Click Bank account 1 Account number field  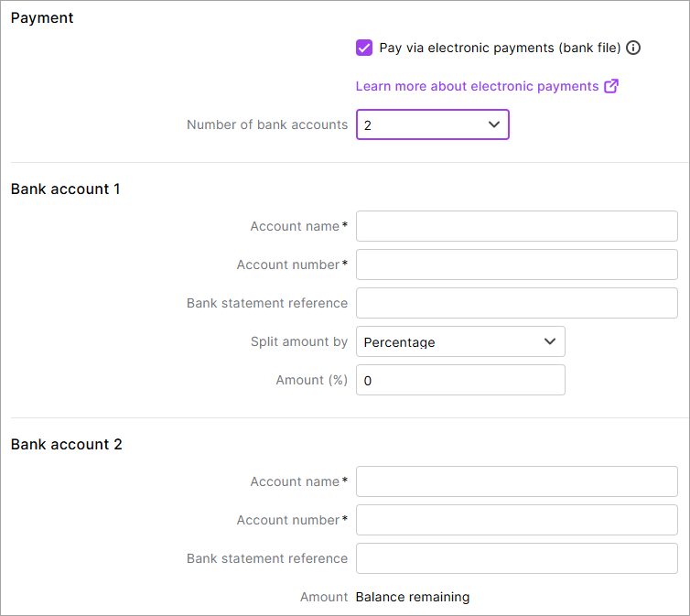517,265
